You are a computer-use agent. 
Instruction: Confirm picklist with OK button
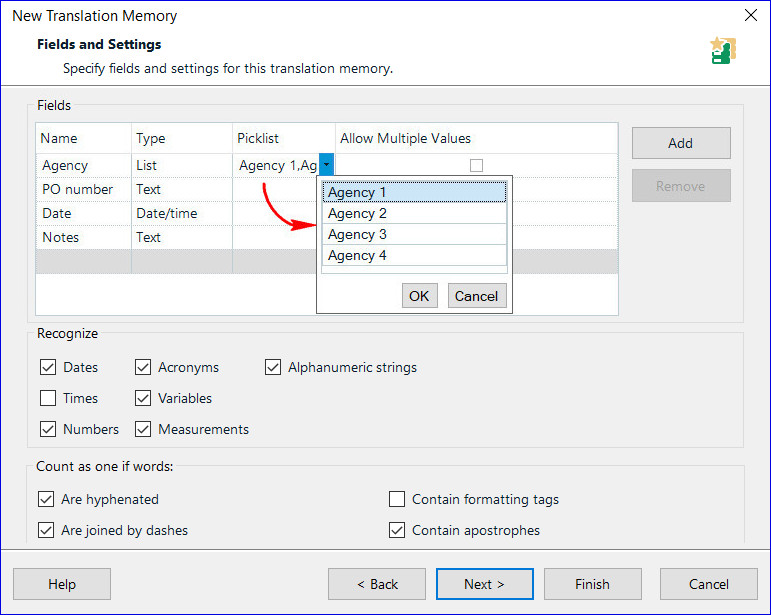pyautogui.click(x=419, y=296)
